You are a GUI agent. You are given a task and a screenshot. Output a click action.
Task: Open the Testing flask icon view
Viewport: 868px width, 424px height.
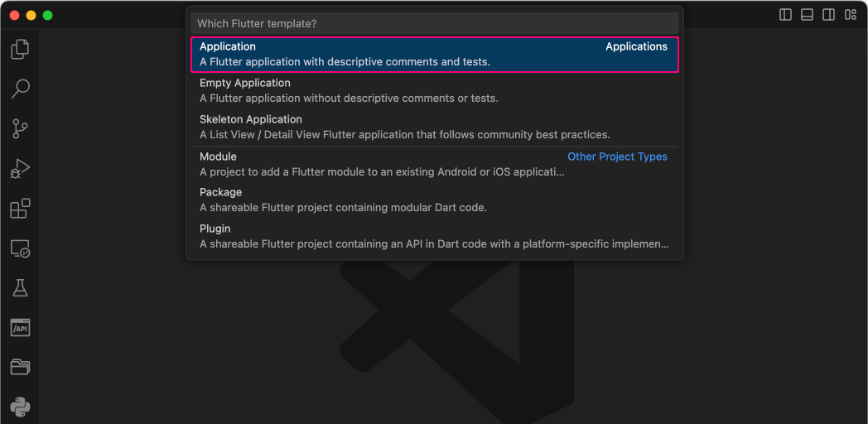20,288
